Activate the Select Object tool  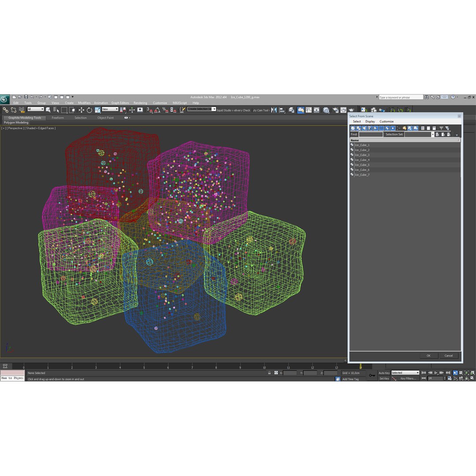(x=48, y=110)
